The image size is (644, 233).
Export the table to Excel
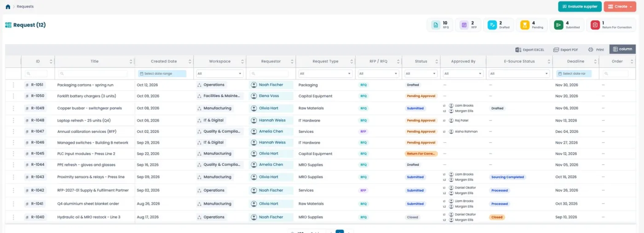click(529, 50)
